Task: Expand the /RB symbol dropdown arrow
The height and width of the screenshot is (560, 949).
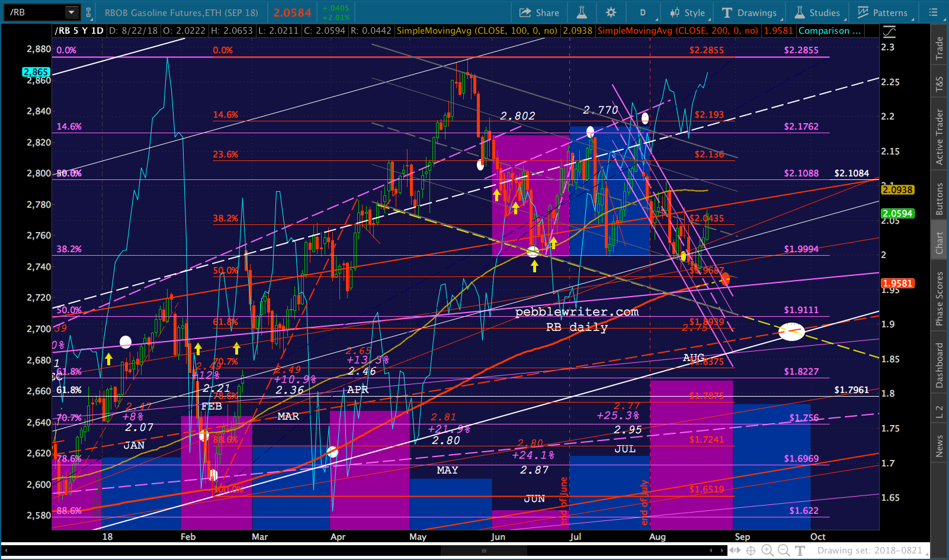Action: 71,12
